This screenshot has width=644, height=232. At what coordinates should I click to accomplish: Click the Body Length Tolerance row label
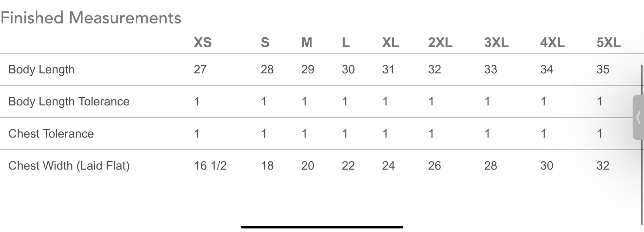69,101
